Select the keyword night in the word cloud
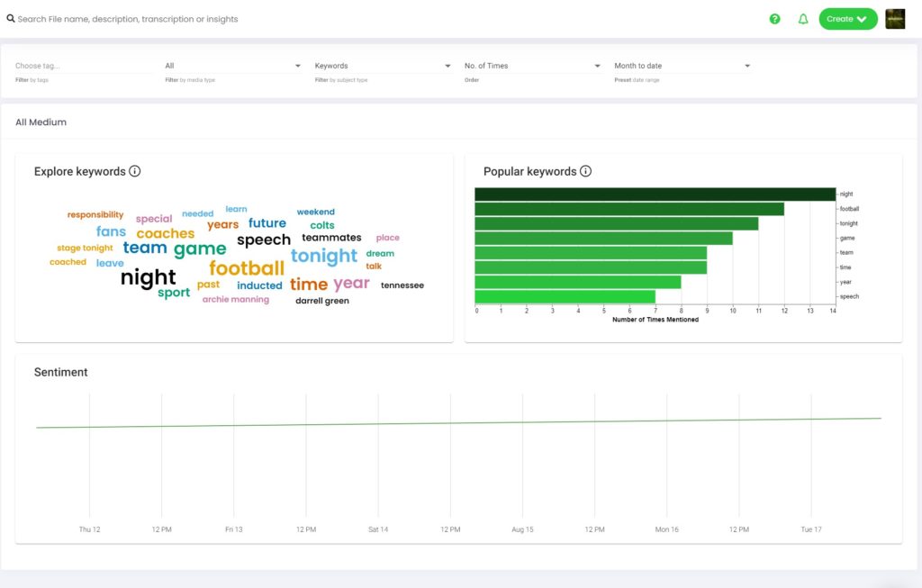The width and height of the screenshot is (922, 588). pyautogui.click(x=148, y=278)
